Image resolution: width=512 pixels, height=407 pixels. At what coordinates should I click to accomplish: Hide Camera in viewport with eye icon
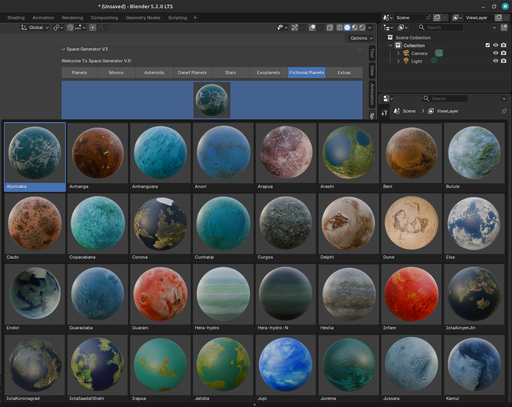pyautogui.click(x=496, y=53)
